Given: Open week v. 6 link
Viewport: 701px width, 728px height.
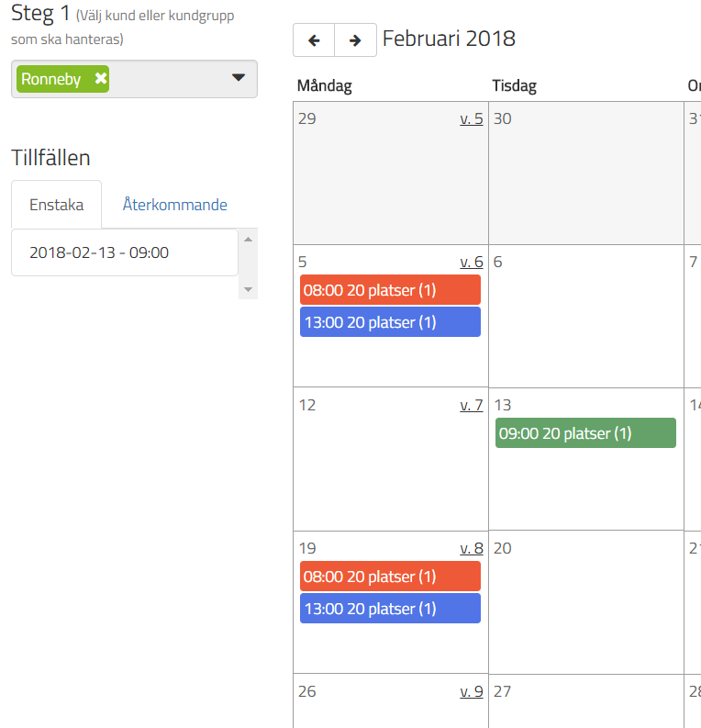Looking at the screenshot, I should click(471, 262).
